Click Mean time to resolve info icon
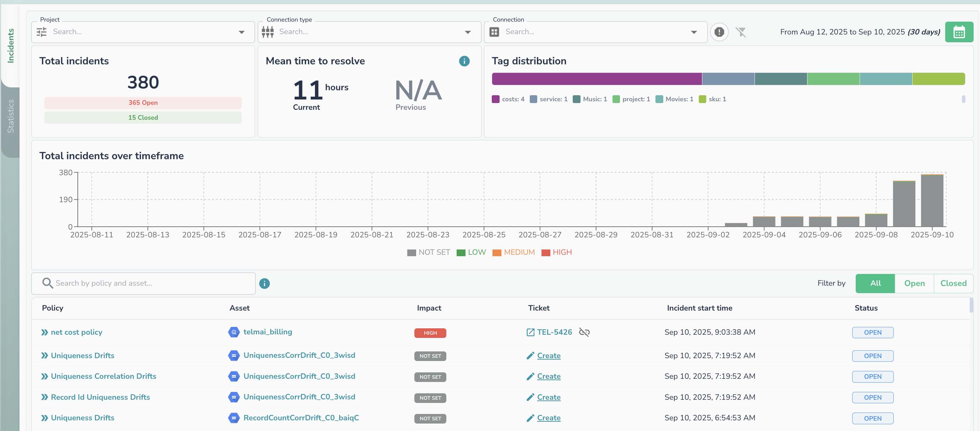980x431 pixels. coord(464,61)
